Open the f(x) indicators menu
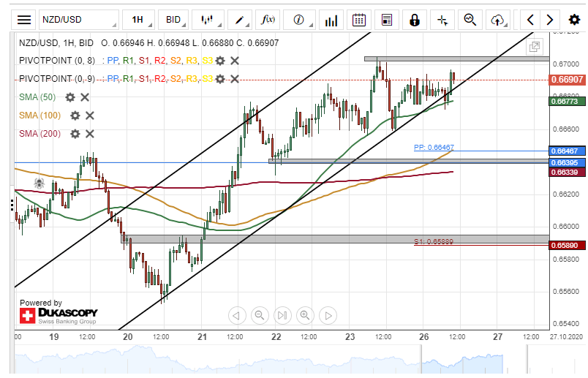Image resolution: width=588 pixels, height=378 pixels. (x=268, y=20)
